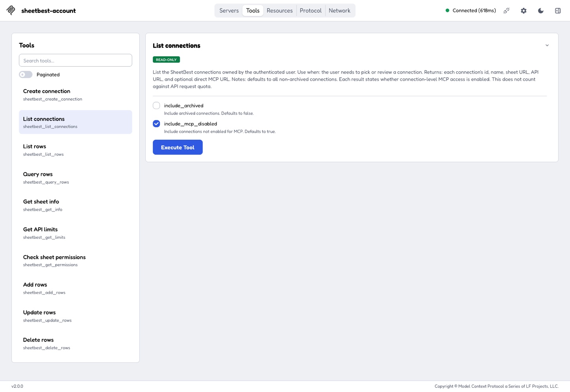
Task: Go to the Protocol tab
Action: pyautogui.click(x=310, y=11)
